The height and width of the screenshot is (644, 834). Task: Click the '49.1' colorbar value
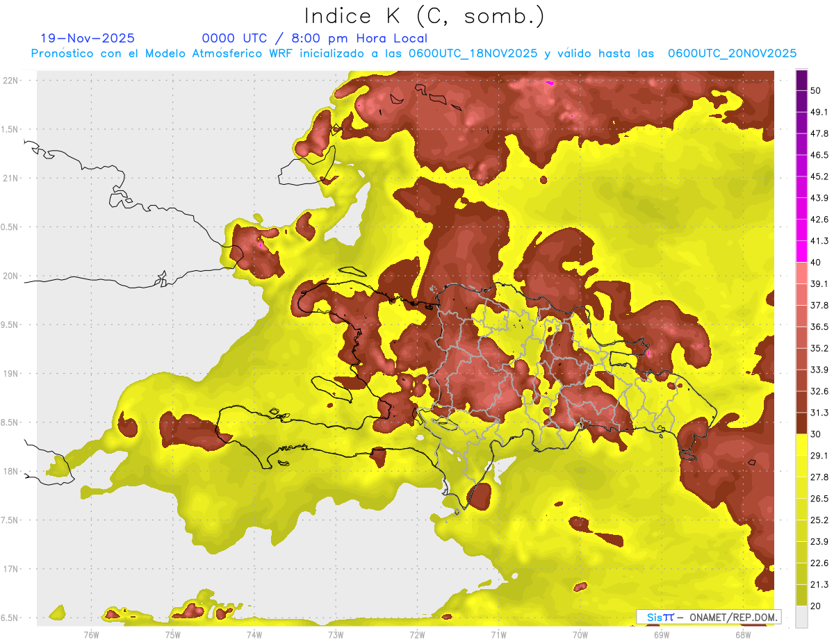tap(820, 112)
